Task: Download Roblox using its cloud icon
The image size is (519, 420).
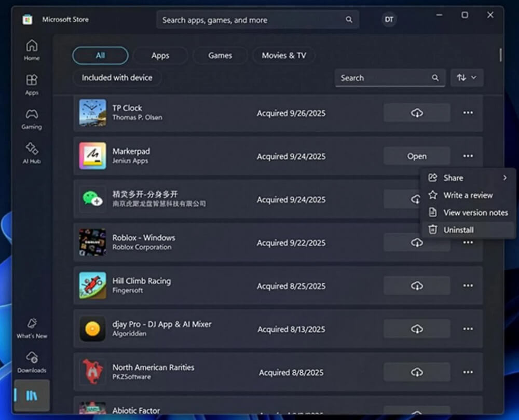Action: (417, 242)
